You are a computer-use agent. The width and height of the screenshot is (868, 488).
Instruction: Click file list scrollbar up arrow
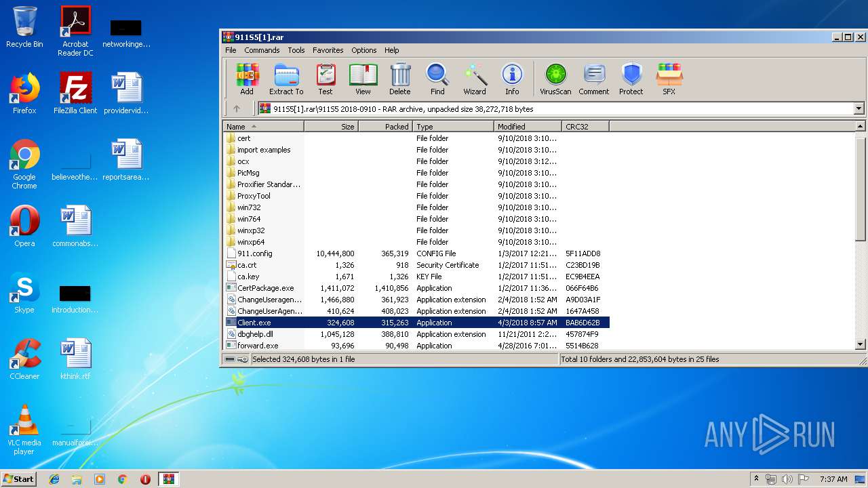860,127
